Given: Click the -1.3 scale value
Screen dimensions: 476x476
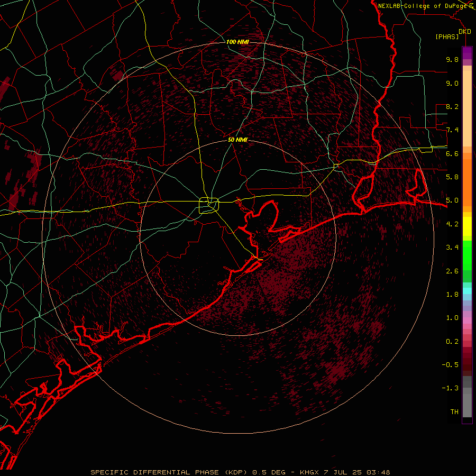Looking at the screenshot, I should pyautogui.click(x=450, y=388).
